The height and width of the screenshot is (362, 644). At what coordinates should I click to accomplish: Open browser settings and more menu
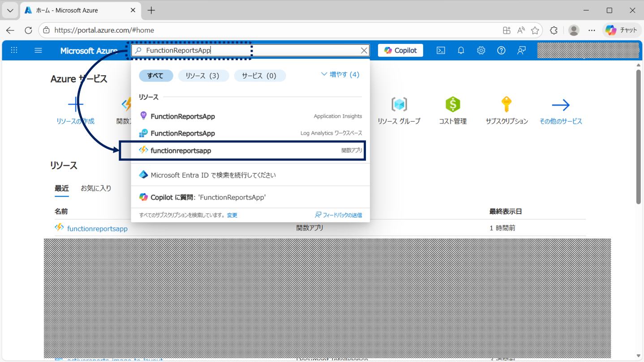click(592, 30)
